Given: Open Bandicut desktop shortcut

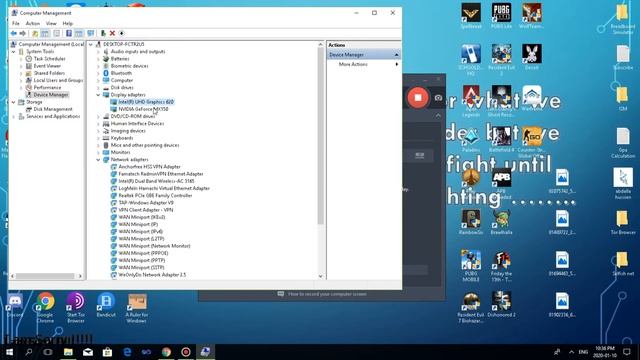Looking at the screenshot, I should click(x=106, y=305).
